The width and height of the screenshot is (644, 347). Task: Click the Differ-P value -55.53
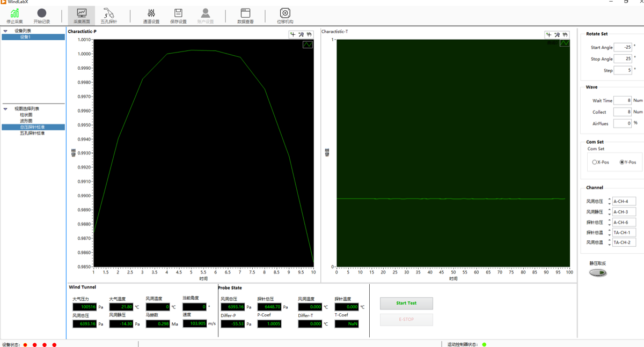pyautogui.click(x=232, y=324)
